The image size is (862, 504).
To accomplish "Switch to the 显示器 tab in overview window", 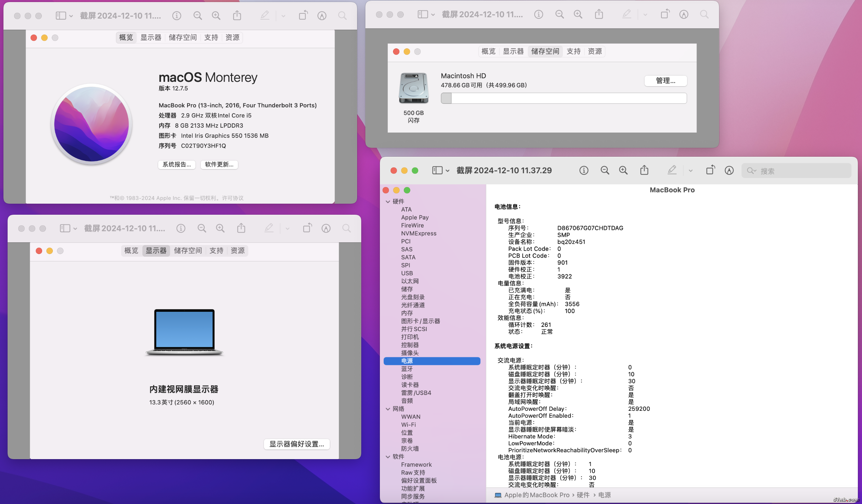I will tap(151, 38).
